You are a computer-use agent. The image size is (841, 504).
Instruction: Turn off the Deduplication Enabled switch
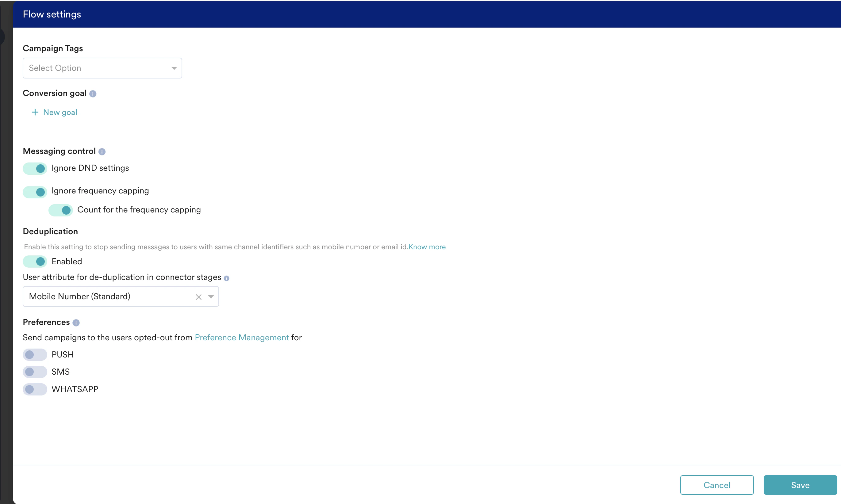tap(34, 262)
